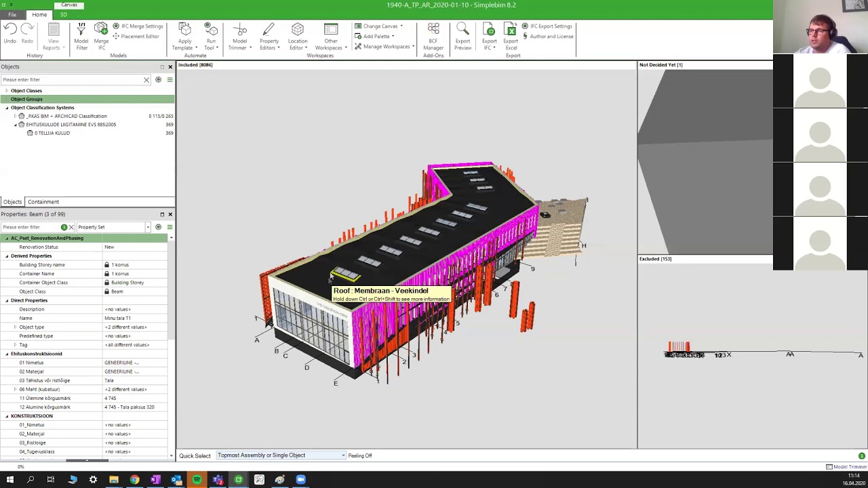Clear the Properties panel filter
This screenshot has width=868, height=488.
(x=71, y=227)
